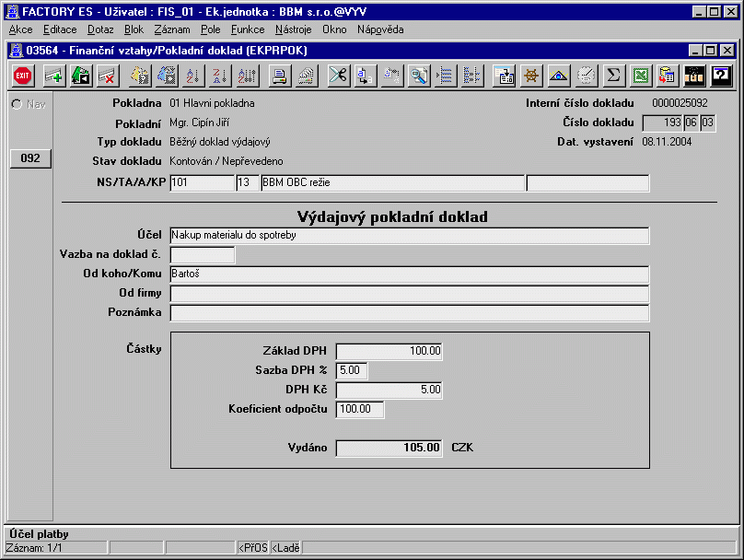Open help with the question mark icon
The width and height of the screenshot is (744, 560).
(721, 76)
